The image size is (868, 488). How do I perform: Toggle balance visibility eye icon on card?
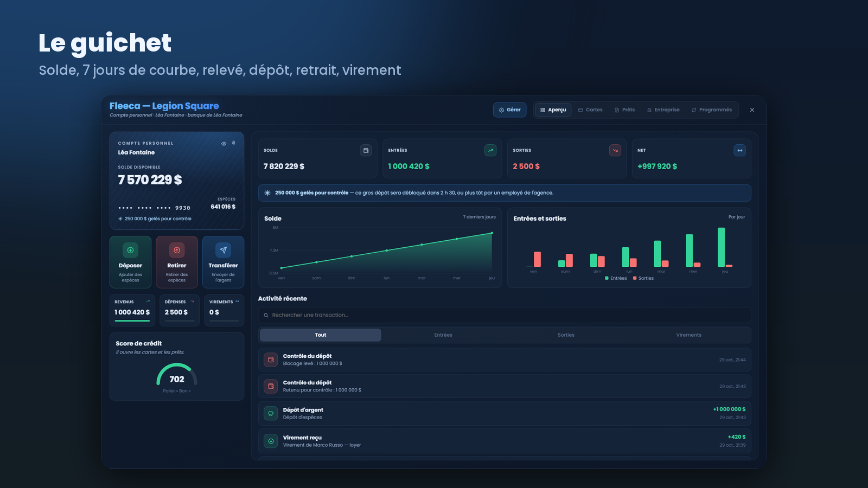pos(224,144)
